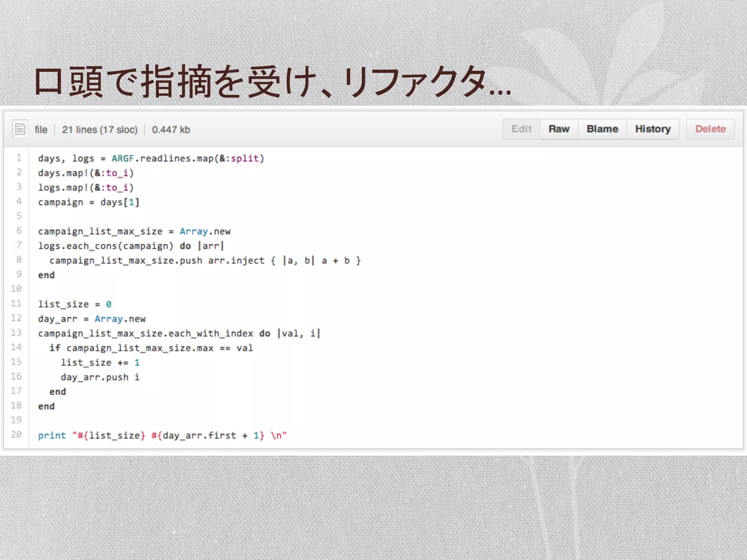The height and width of the screenshot is (560, 747).
Task: Click the 'campaign = days[1]' code line
Action: point(89,202)
